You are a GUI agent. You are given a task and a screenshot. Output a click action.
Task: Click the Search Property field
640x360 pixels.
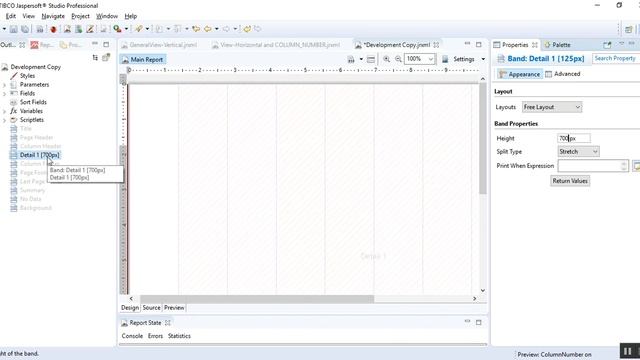(616, 58)
